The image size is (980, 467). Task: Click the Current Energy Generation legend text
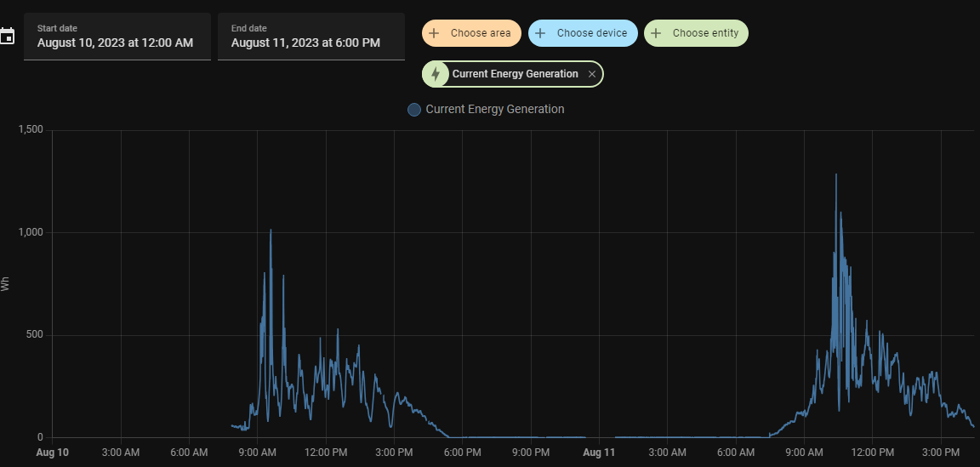pyautogui.click(x=495, y=110)
